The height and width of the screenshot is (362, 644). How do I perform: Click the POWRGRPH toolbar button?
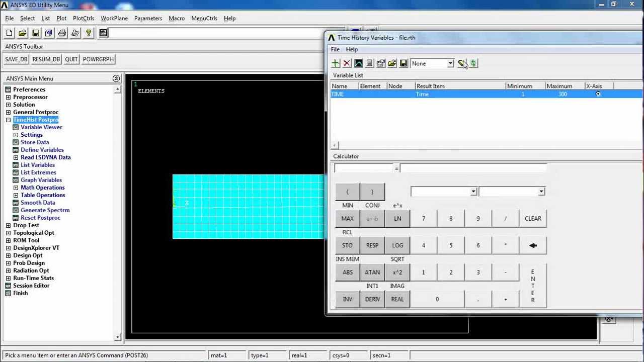click(98, 59)
